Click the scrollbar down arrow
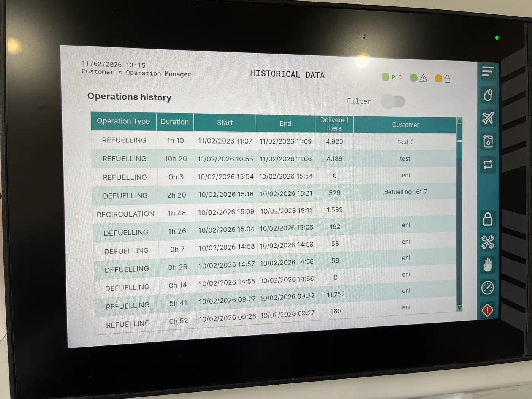The image size is (532, 399). tap(459, 308)
